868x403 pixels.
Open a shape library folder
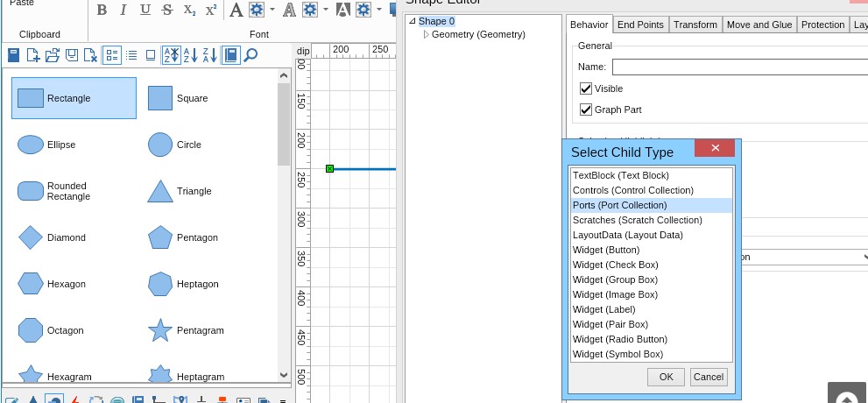click(53, 56)
